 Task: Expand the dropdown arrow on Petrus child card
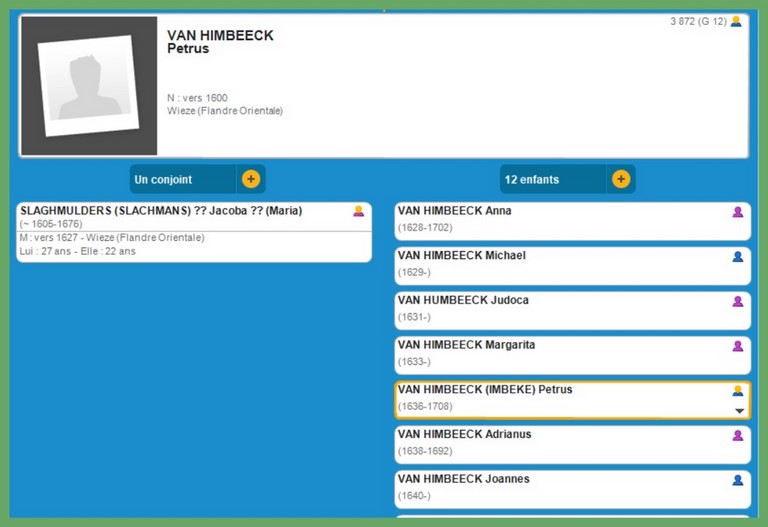pyautogui.click(x=739, y=410)
